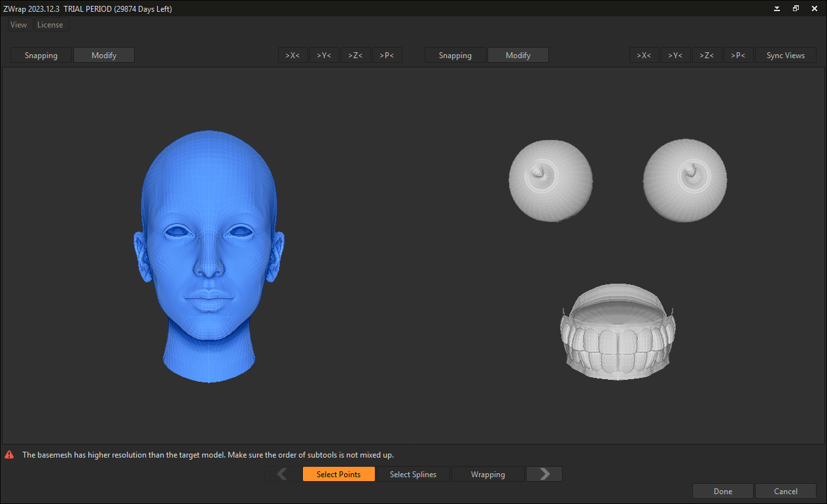Viewport: 827px width, 504px height.
Task: Align right viewport to X axis
Action: click(644, 56)
